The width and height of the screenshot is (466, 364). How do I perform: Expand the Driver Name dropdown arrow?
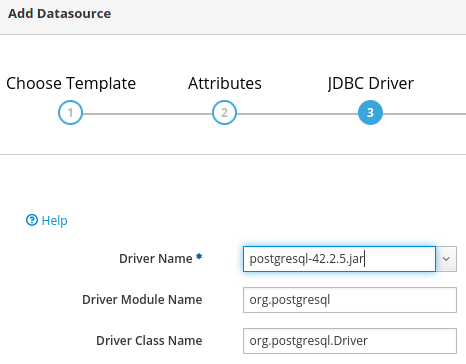tap(446, 259)
